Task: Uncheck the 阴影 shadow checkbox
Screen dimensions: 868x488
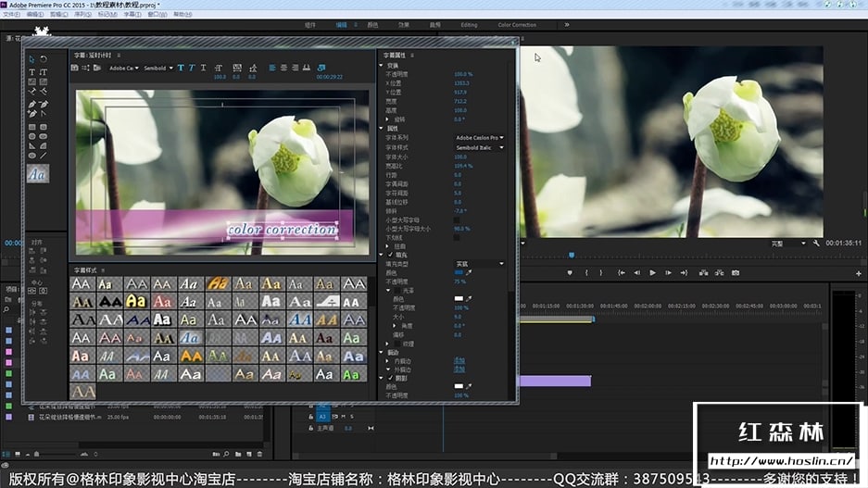Action: click(390, 378)
